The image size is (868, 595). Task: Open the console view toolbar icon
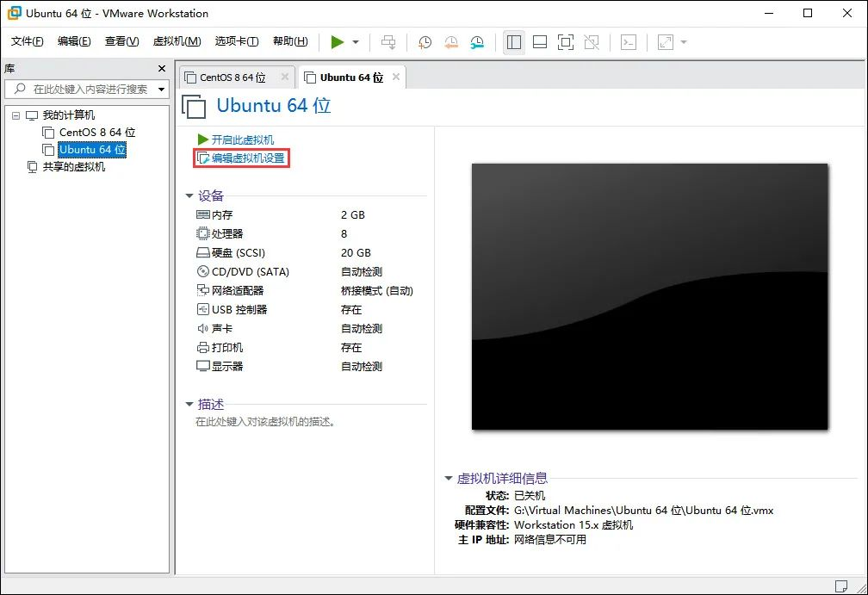[x=629, y=42]
